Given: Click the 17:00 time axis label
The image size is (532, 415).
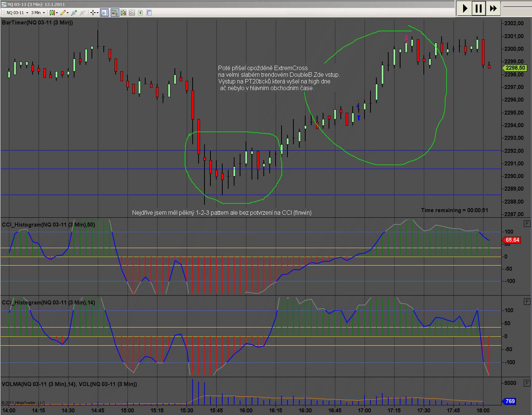Looking at the screenshot, I should pyautogui.click(x=365, y=411).
